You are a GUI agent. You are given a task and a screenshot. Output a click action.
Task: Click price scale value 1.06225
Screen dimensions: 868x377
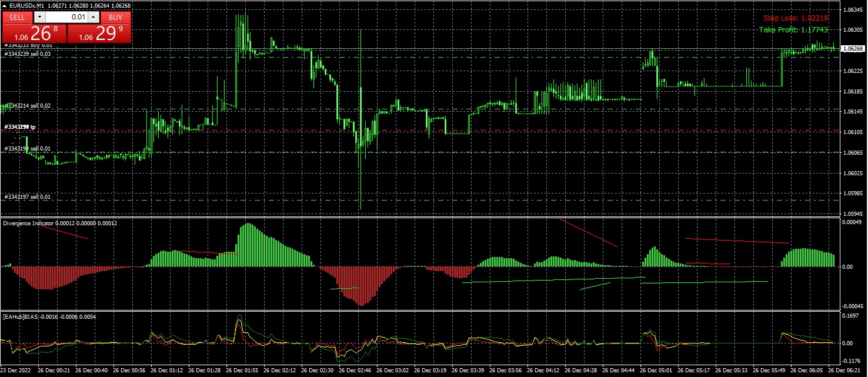pos(853,71)
